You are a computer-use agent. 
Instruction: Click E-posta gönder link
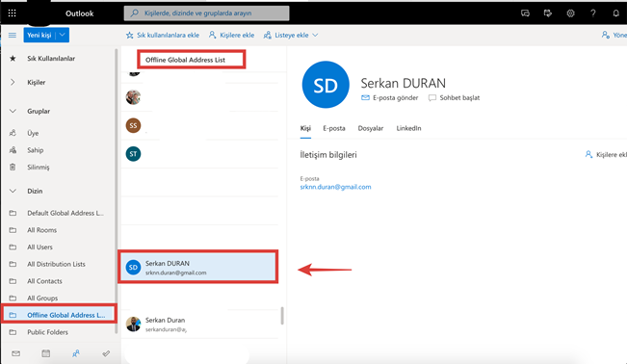(x=390, y=98)
